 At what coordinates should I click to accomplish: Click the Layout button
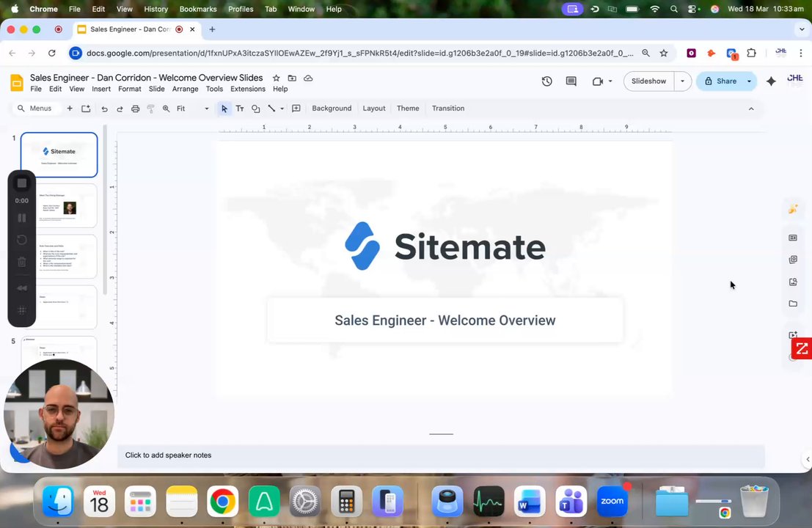point(374,109)
